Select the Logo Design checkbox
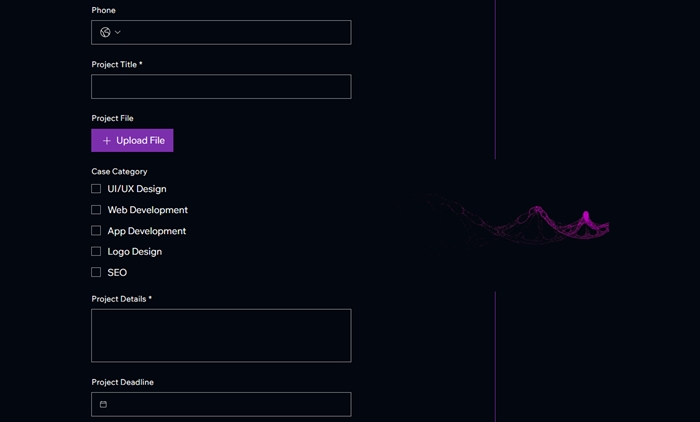 click(96, 251)
